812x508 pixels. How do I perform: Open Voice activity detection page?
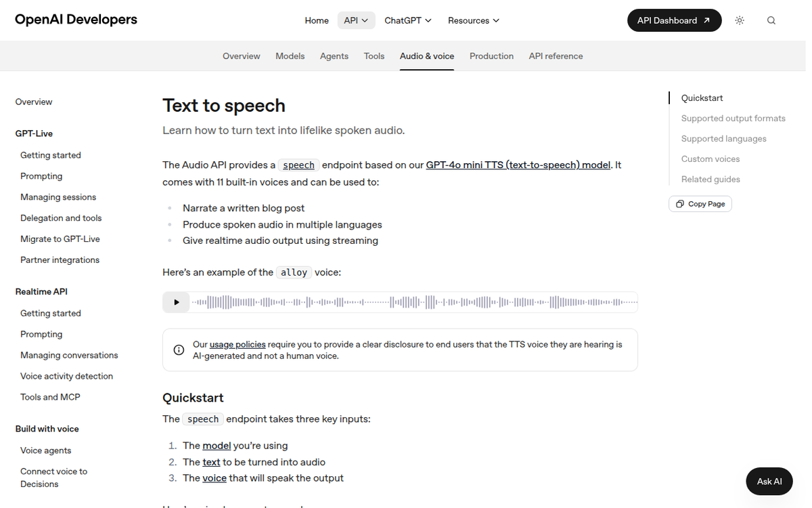click(66, 376)
